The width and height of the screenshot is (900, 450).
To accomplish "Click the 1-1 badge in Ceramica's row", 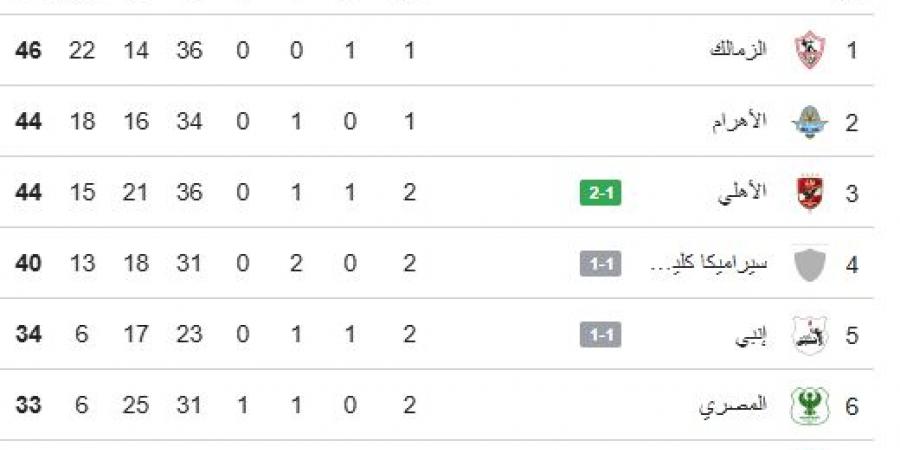I will [600, 264].
